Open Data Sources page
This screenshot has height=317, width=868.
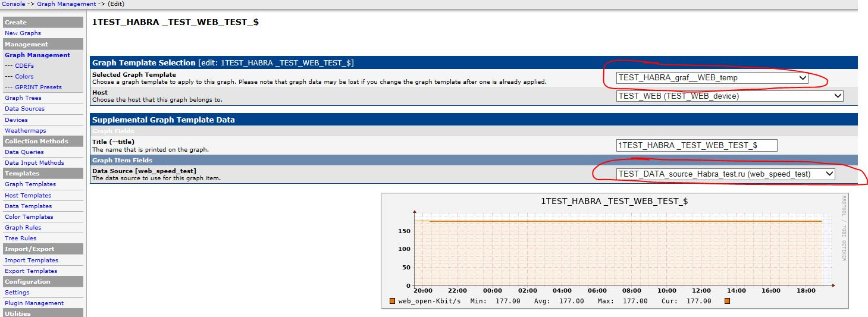tap(24, 108)
